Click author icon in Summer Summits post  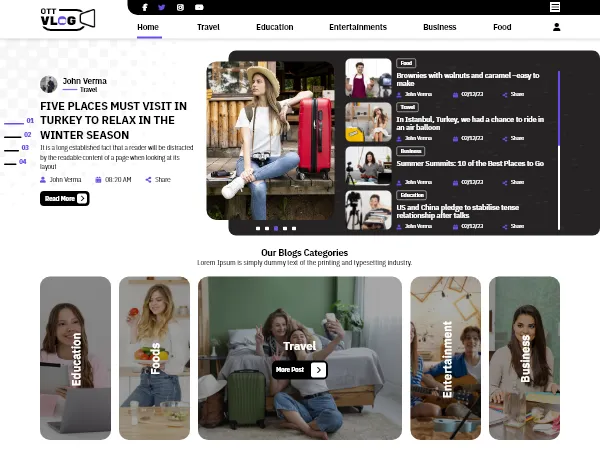[x=399, y=183]
